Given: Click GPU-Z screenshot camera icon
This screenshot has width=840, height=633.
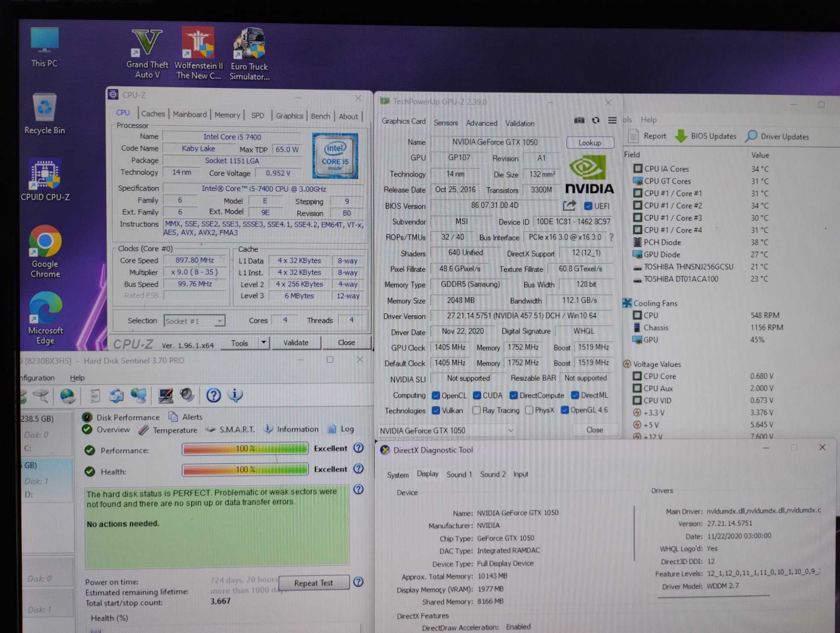Looking at the screenshot, I should [579, 121].
